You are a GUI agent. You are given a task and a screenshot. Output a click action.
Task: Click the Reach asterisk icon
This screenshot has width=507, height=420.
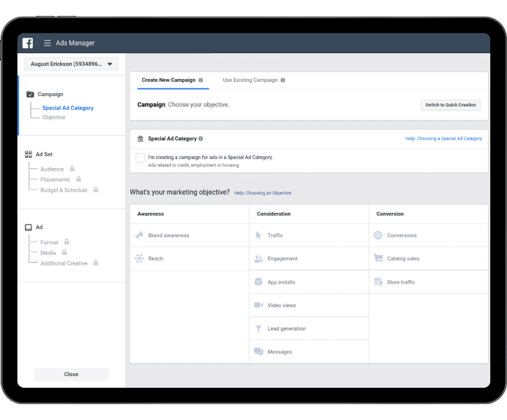point(139,258)
